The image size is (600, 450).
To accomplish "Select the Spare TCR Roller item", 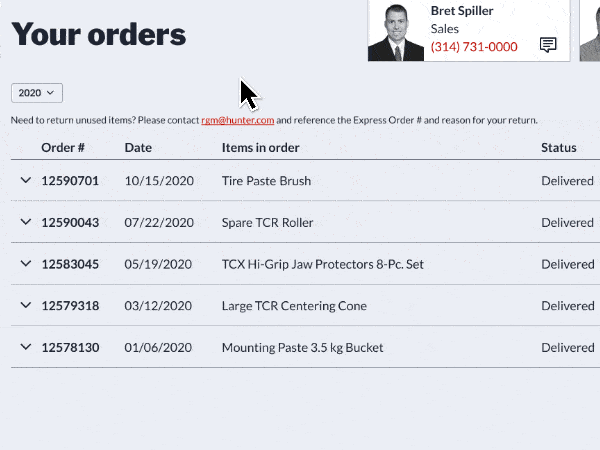I will point(267,223).
